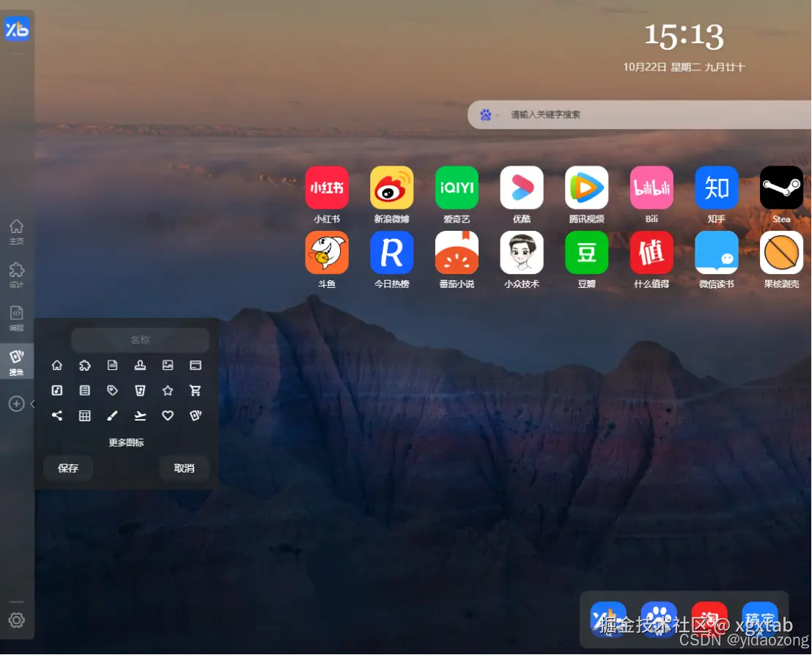812x655 pixels.
Task: Click the 15:13 clock display
Action: click(684, 37)
